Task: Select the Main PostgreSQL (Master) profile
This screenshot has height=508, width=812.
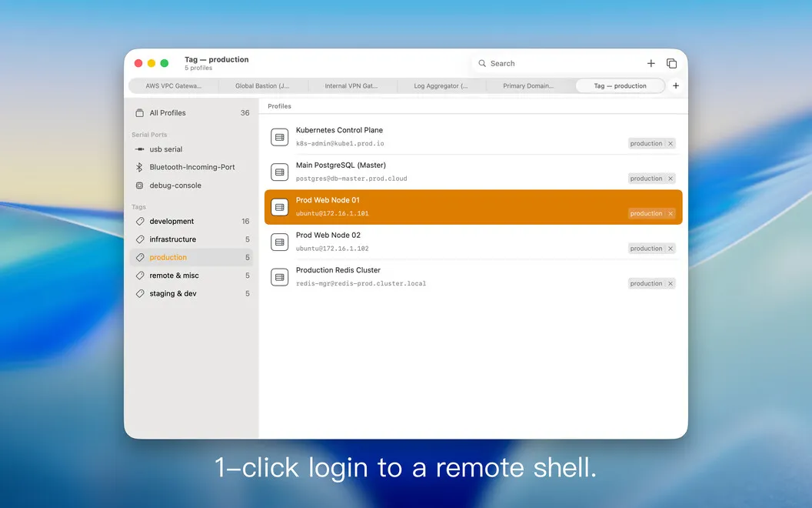Action: 474,172
